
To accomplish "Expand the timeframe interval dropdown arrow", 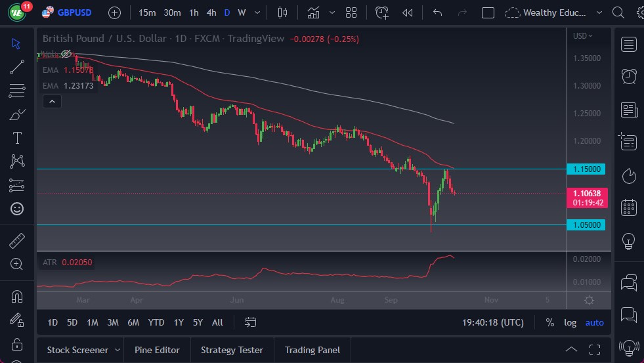I will point(257,12).
